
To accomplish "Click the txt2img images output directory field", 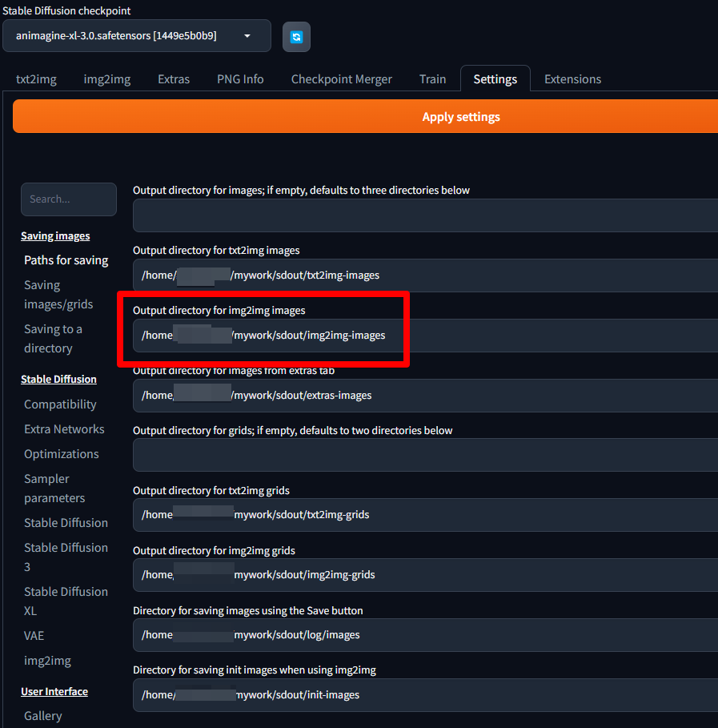I will 424,276.
